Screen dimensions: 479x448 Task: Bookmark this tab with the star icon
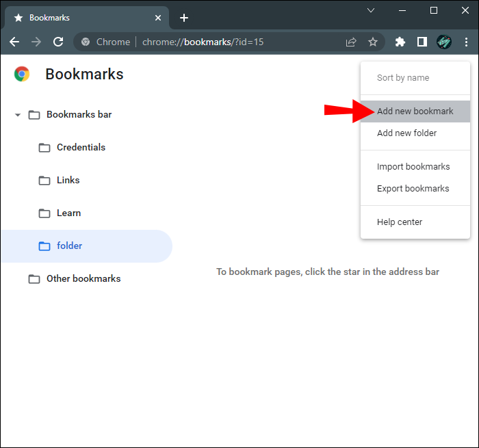[x=373, y=42]
